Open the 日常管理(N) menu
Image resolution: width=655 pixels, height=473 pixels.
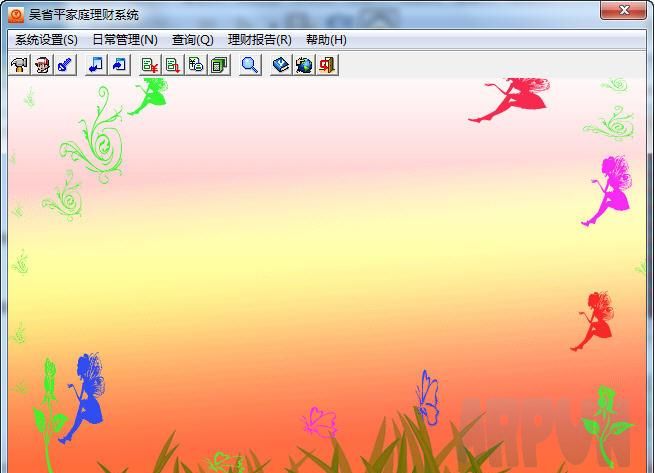coord(125,40)
